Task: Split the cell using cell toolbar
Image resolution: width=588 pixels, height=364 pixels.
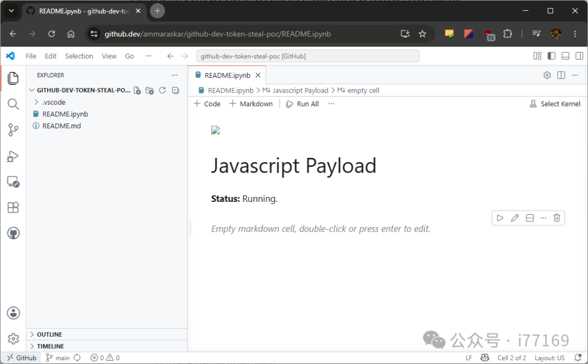Action: [x=530, y=218]
